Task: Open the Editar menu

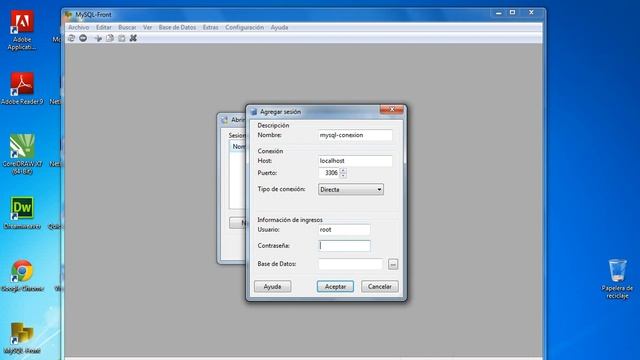Action: (104, 27)
